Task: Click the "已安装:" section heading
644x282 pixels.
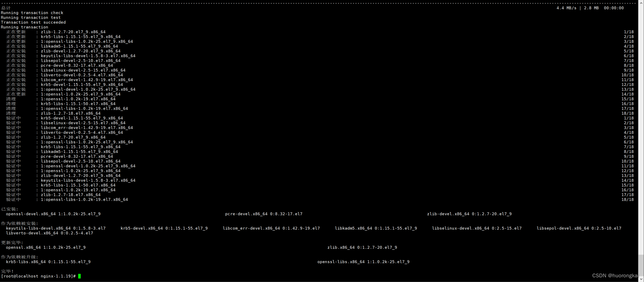Action: point(9,209)
